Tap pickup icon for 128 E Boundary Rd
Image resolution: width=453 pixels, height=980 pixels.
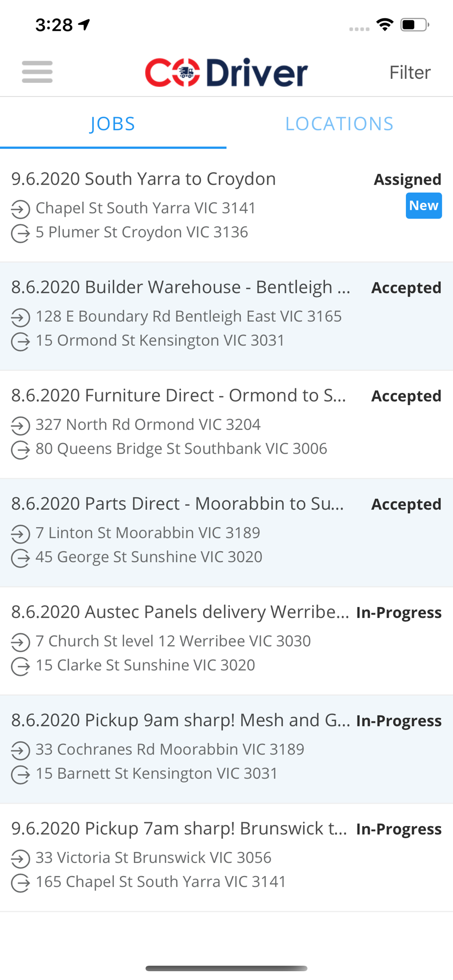[x=21, y=318]
